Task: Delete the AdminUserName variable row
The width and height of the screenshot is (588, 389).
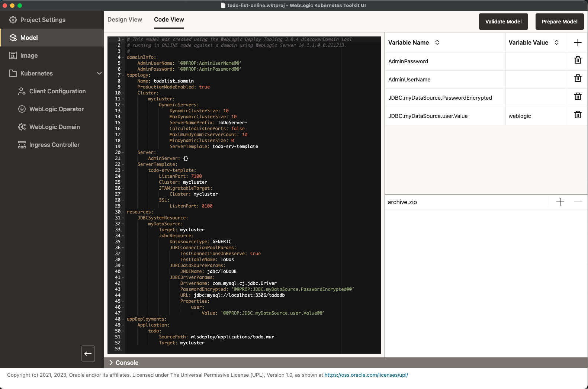Action: point(578,78)
